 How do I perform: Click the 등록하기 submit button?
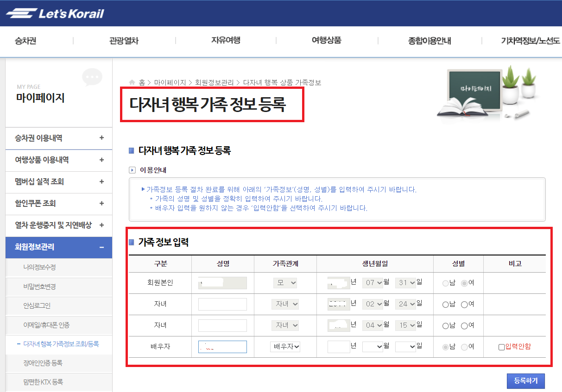pyautogui.click(x=526, y=381)
